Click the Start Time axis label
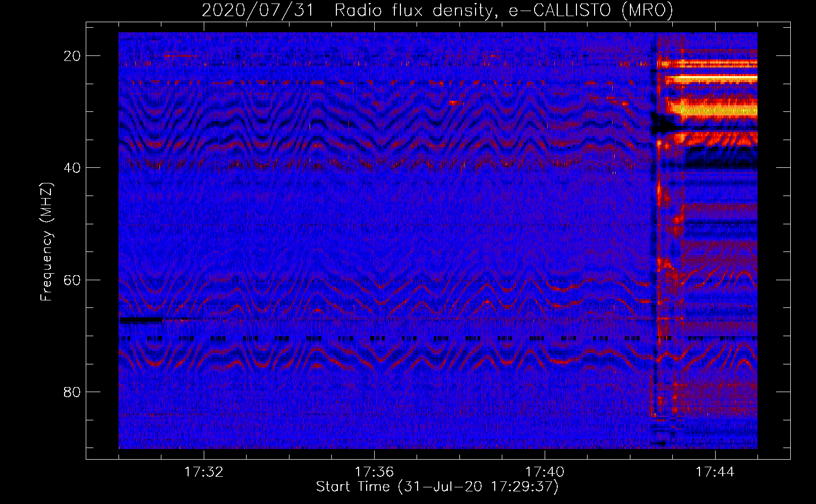 pyautogui.click(x=437, y=487)
